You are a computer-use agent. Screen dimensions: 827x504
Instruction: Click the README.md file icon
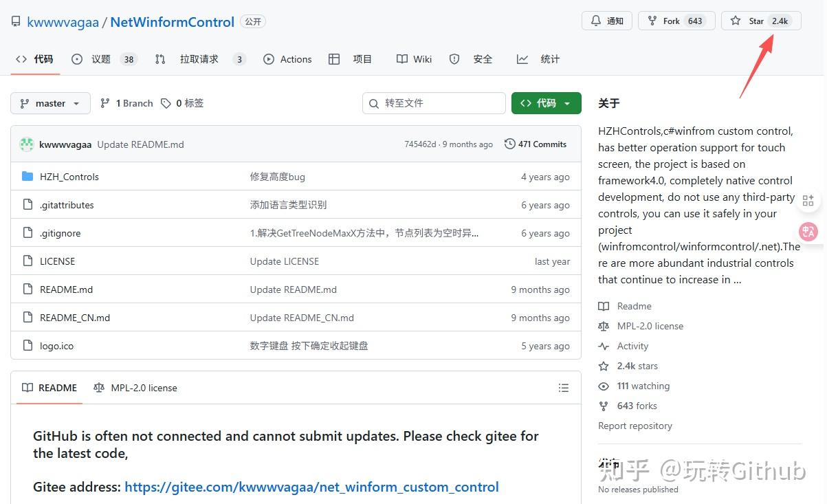pyautogui.click(x=27, y=289)
